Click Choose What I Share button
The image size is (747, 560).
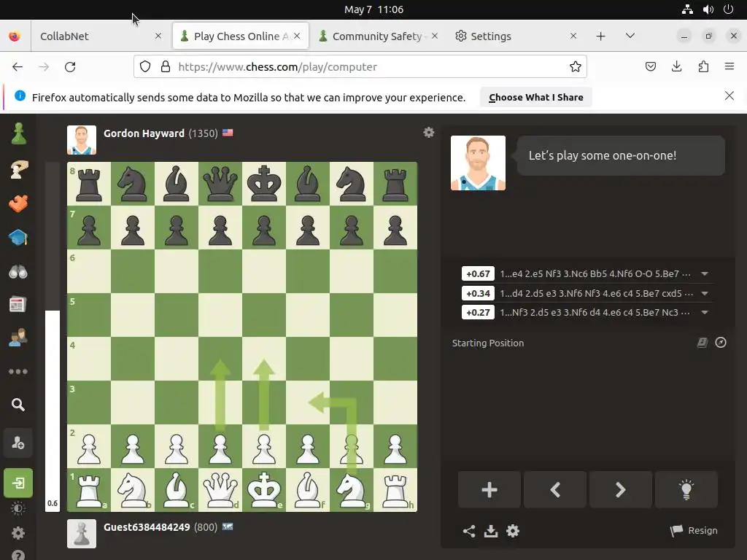[x=536, y=97]
